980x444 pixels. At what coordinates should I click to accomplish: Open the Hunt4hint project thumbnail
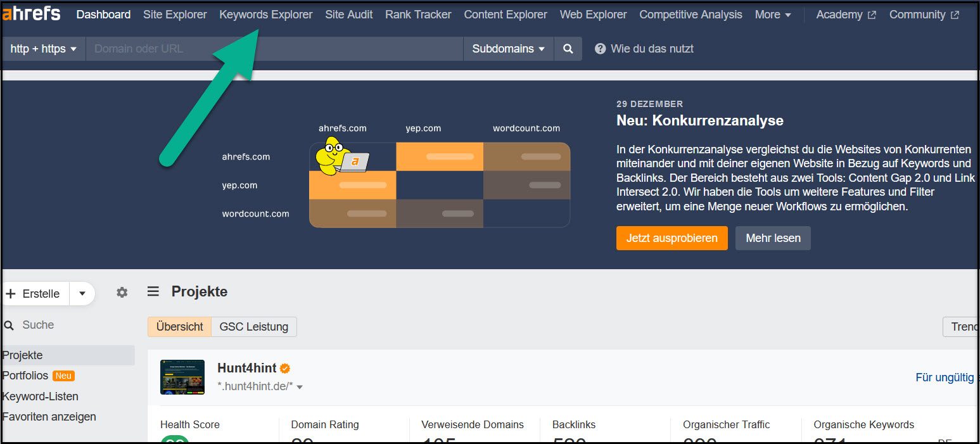pos(182,377)
